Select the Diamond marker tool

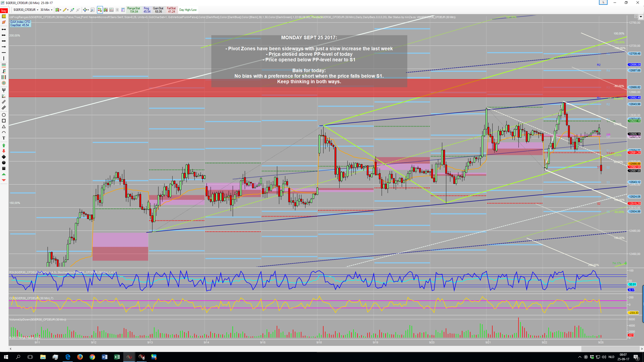tap(4, 157)
